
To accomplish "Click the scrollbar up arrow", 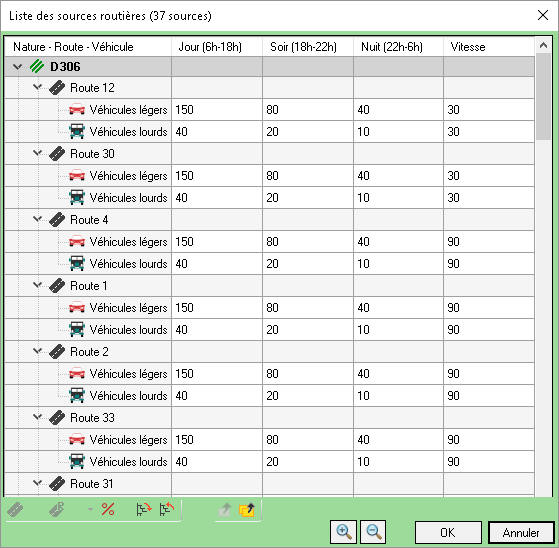I will [x=543, y=46].
